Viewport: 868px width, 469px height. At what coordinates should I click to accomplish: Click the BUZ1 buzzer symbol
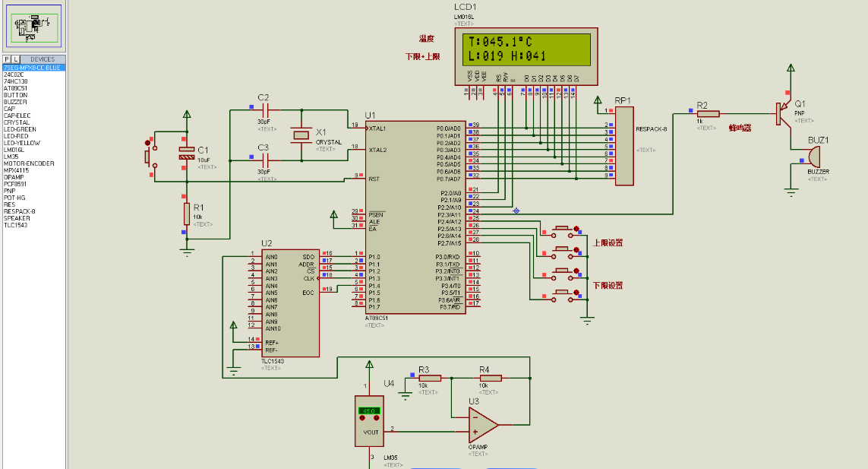pos(813,157)
